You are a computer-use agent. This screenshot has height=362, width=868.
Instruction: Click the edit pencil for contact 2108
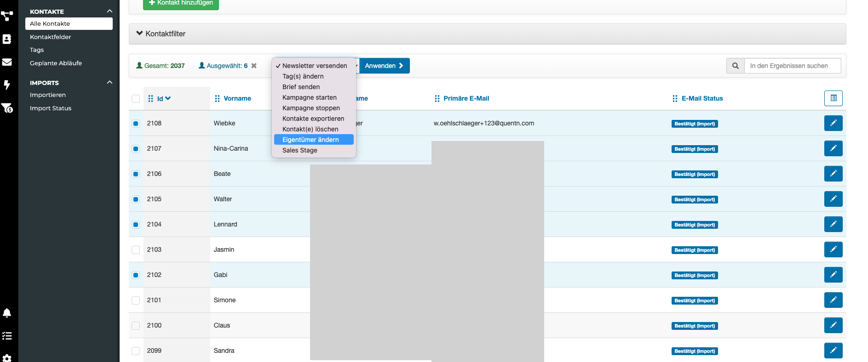(833, 123)
